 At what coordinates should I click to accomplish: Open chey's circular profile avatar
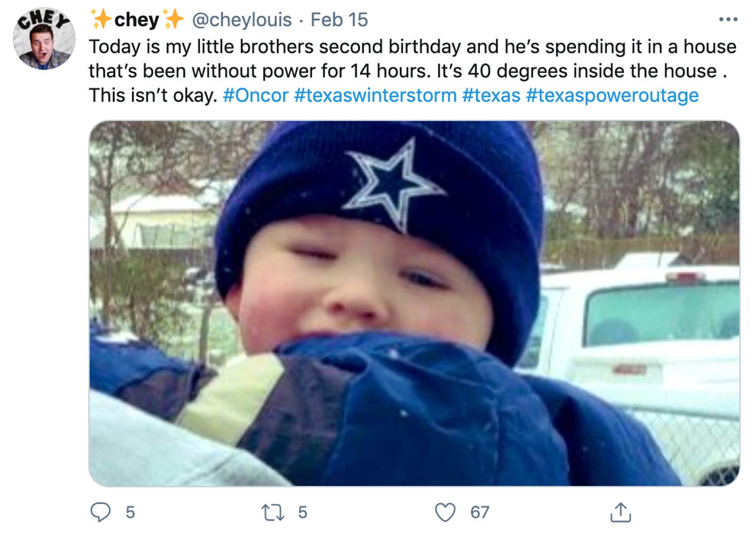point(44,38)
